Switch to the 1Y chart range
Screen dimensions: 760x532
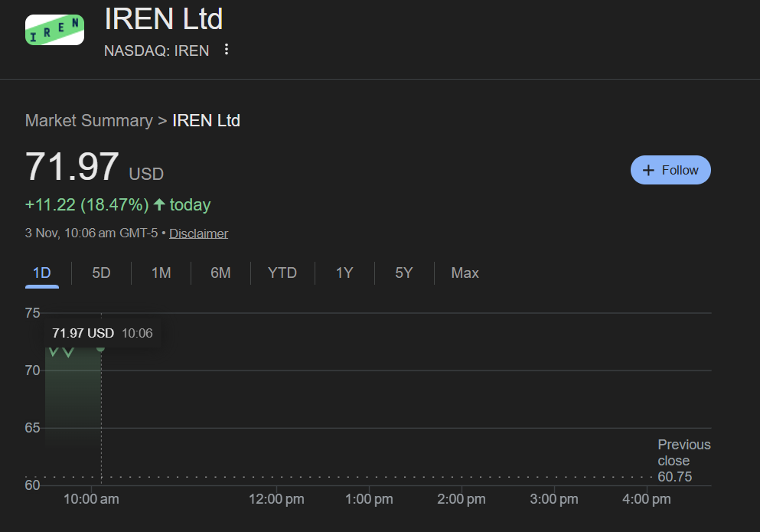[x=344, y=273]
